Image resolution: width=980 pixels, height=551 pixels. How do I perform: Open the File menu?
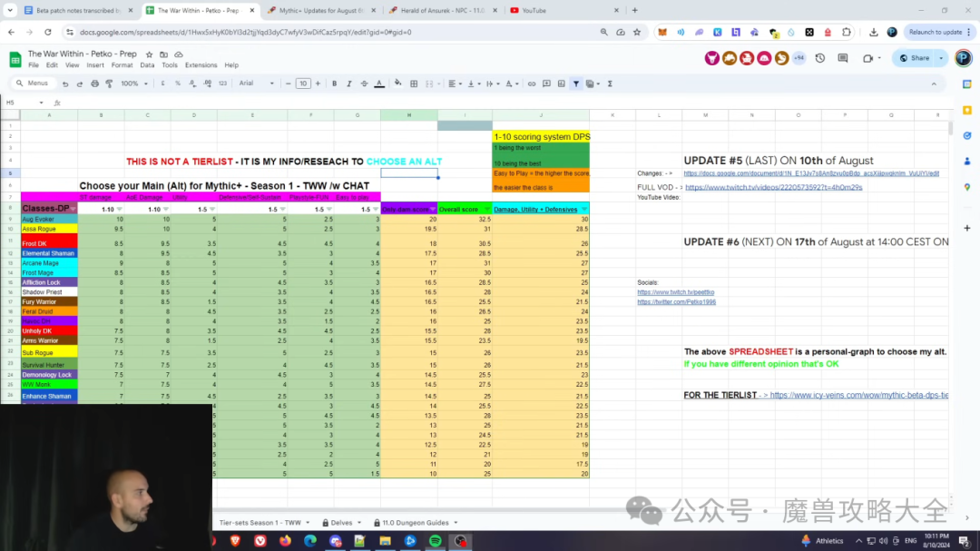pyautogui.click(x=34, y=65)
